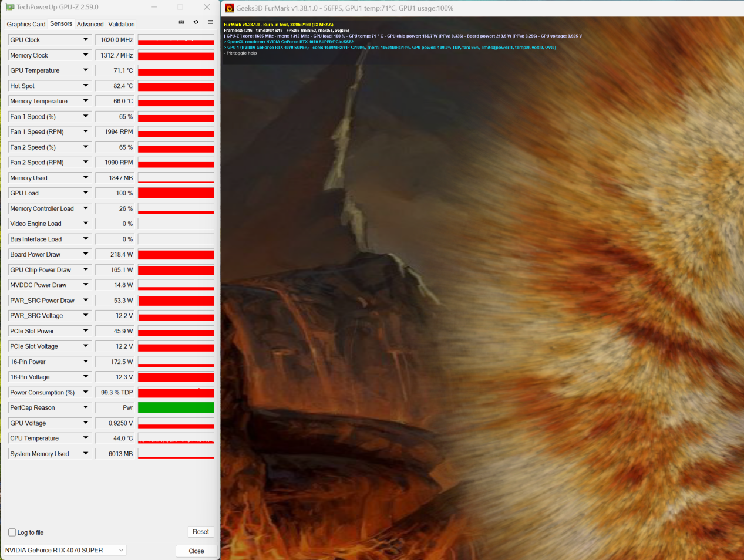Click the GPU-Z screenshot camera icon
This screenshot has width=744, height=560.
click(x=181, y=22)
